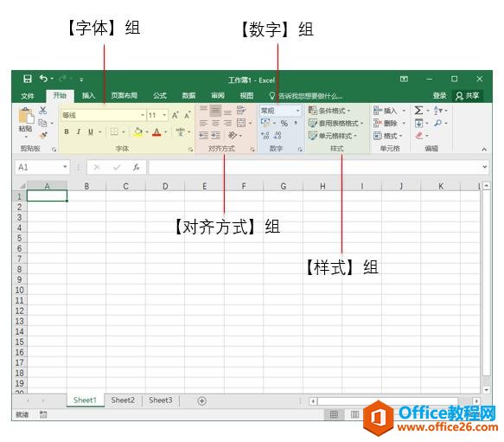Open 单元格样式 cell styles
The width and height of the screenshot is (504, 442).
tap(333, 136)
